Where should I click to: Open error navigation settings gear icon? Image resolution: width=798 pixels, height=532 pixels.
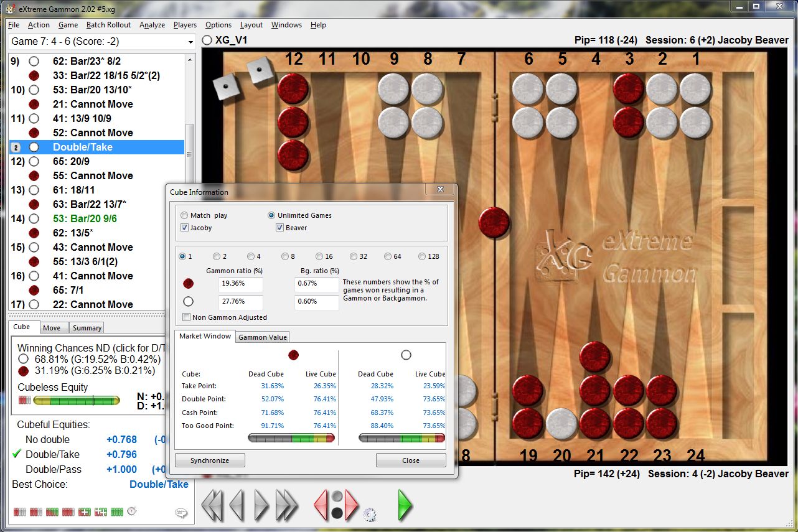pos(370,514)
